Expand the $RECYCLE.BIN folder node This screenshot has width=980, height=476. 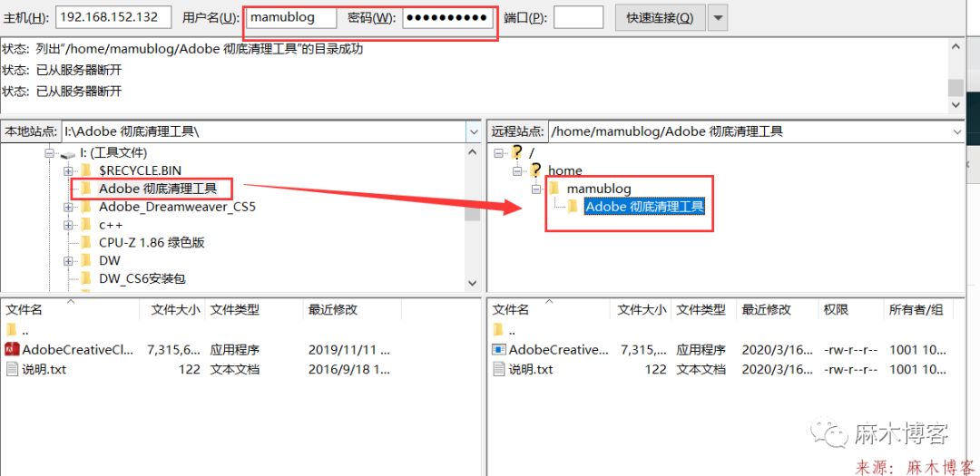(x=67, y=170)
